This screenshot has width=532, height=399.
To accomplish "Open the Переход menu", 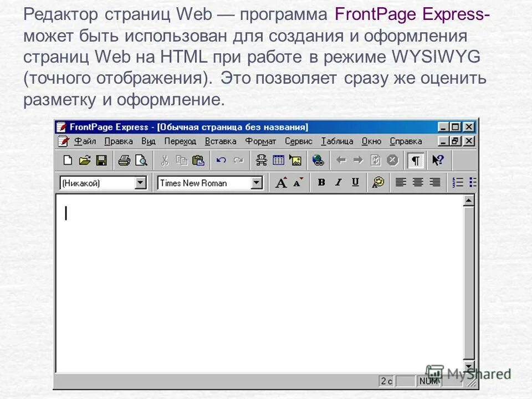I will click(180, 141).
